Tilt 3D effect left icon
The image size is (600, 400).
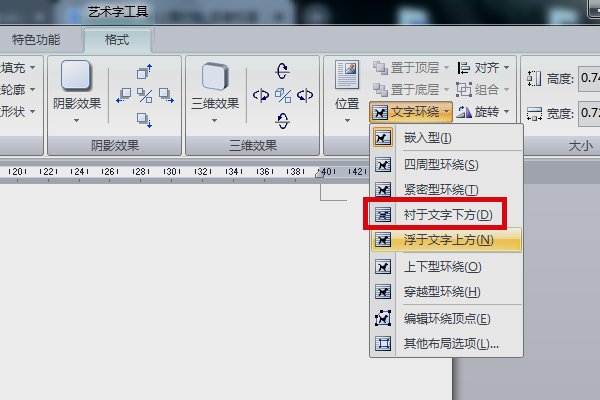coord(261,95)
